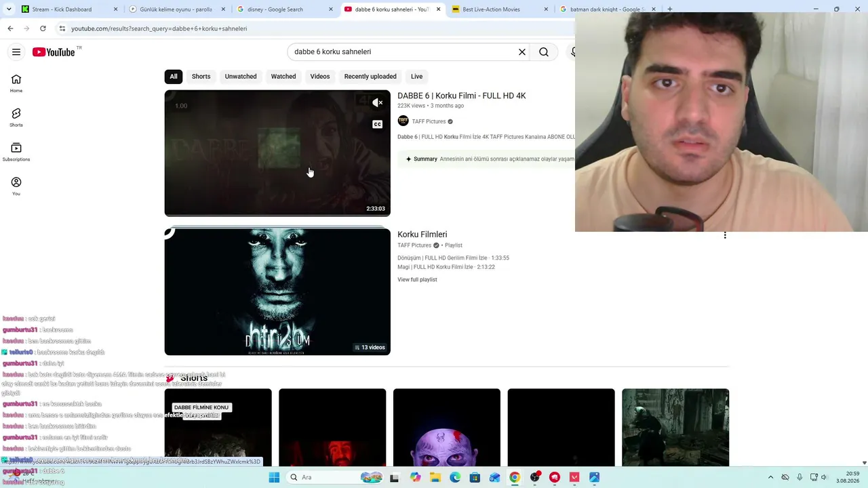
Task: Open OBS Studio from the taskbar
Action: [x=535, y=477]
